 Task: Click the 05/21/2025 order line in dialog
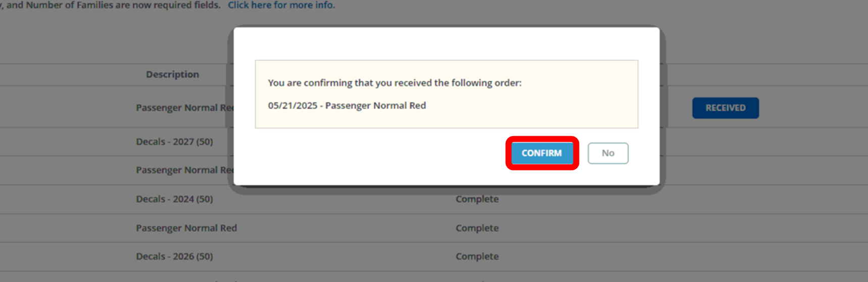click(347, 105)
